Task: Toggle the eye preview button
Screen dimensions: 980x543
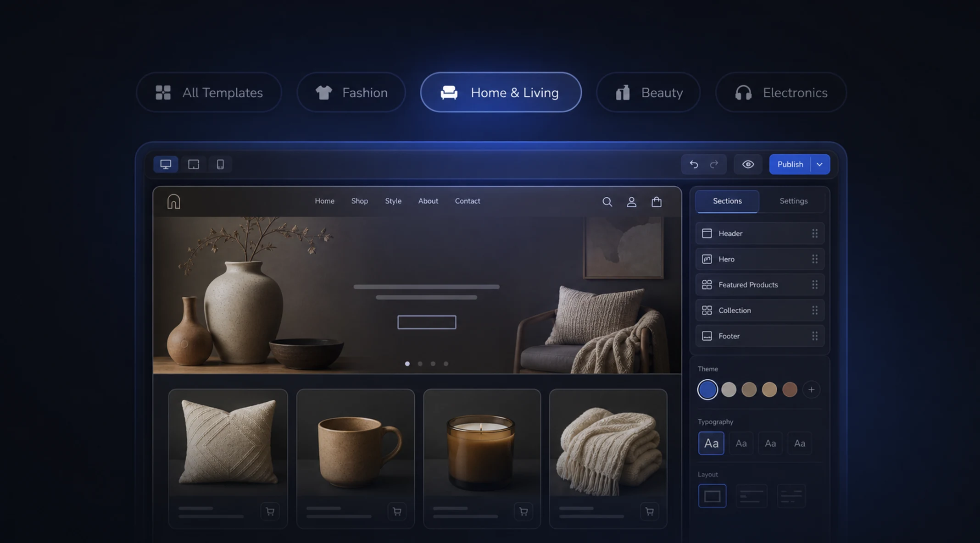Action: pos(748,164)
